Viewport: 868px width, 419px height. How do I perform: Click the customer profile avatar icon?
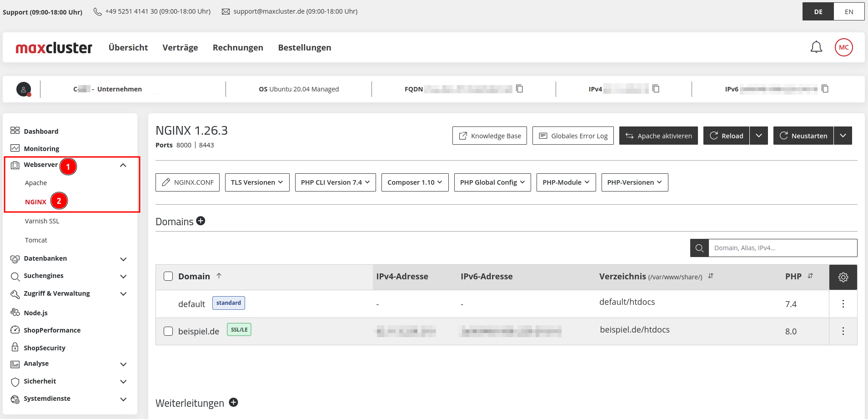coord(24,89)
